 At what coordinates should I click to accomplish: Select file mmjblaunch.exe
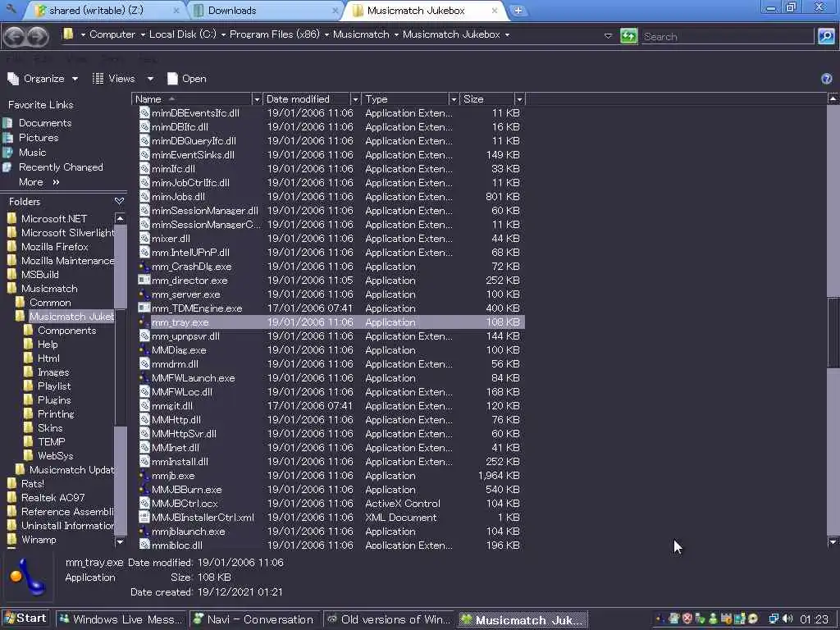(188, 532)
